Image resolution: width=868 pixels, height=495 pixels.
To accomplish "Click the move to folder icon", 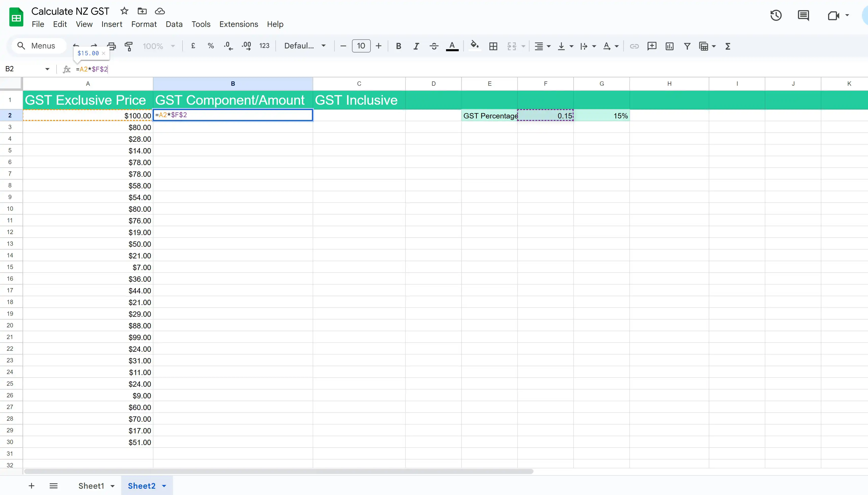I will pyautogui.click(x=142, y=11).
